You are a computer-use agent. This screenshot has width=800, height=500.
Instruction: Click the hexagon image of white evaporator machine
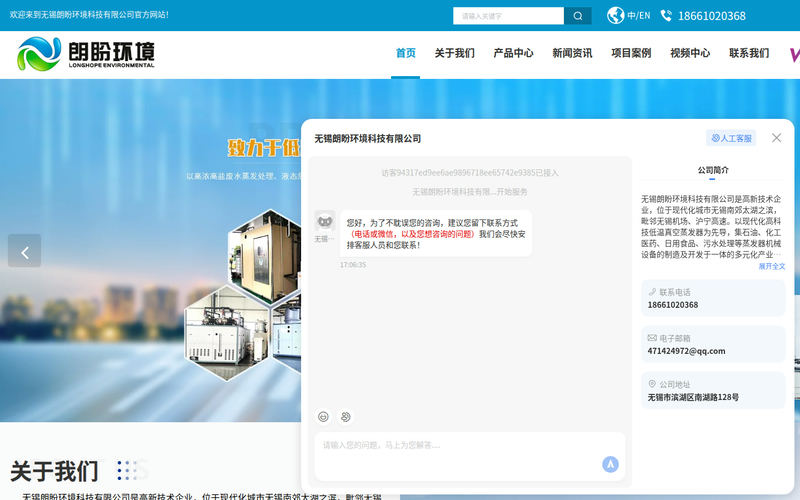pos(227,333)
